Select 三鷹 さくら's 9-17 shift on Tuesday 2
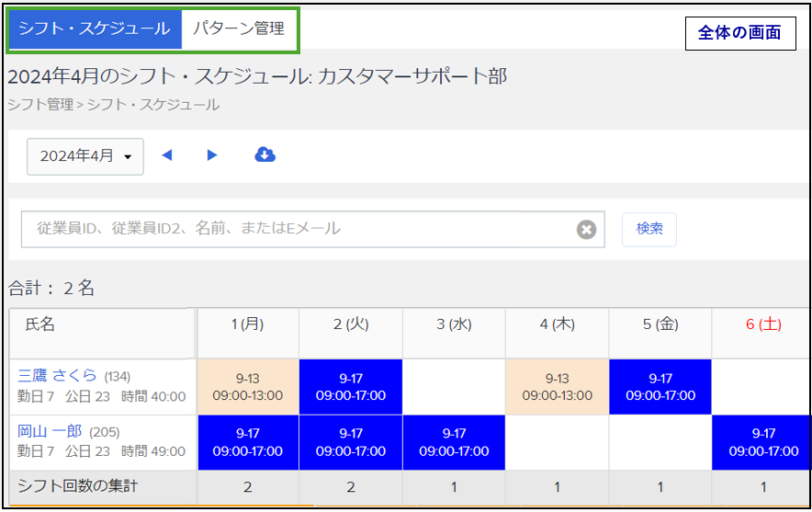 (x=350, y=387)
